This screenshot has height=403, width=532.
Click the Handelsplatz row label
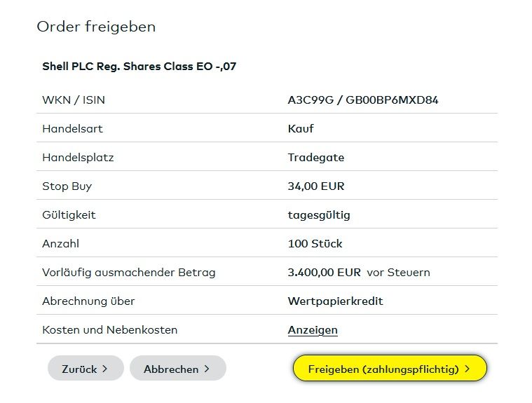78,158
